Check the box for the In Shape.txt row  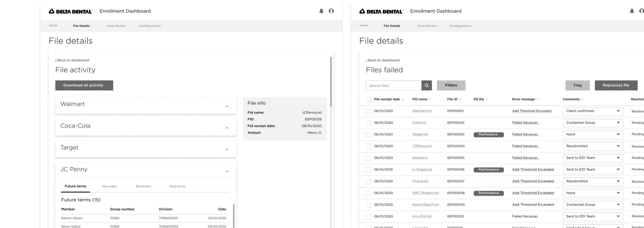point(368,170)
